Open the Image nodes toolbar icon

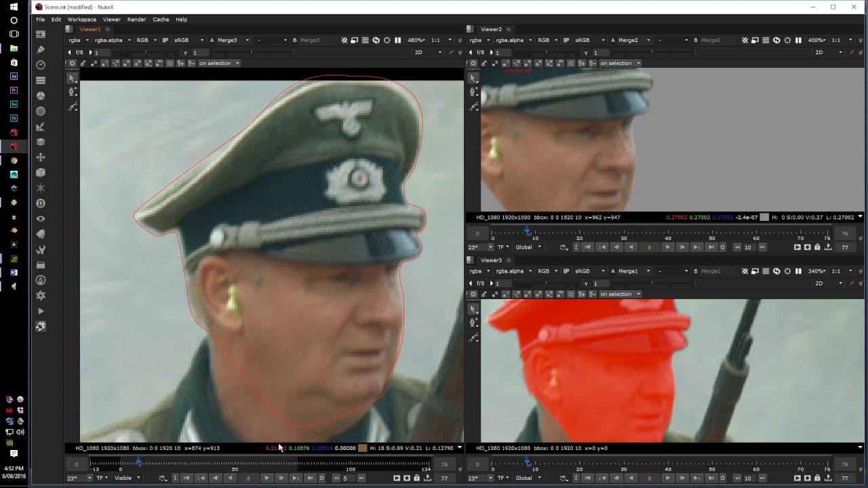[x=41, y=34]
